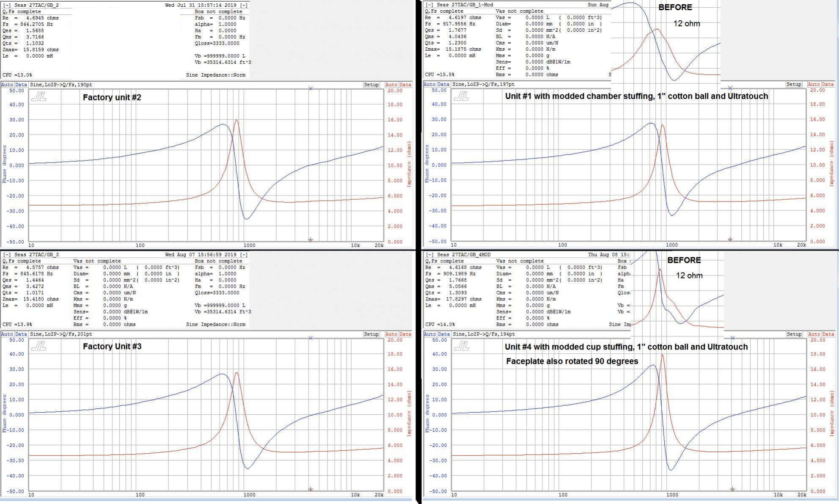Toggle red Data for impedance axis, Unit #4 plot
Image resolution: width=839 pixels, height=504 pixels.
[828, 334]
